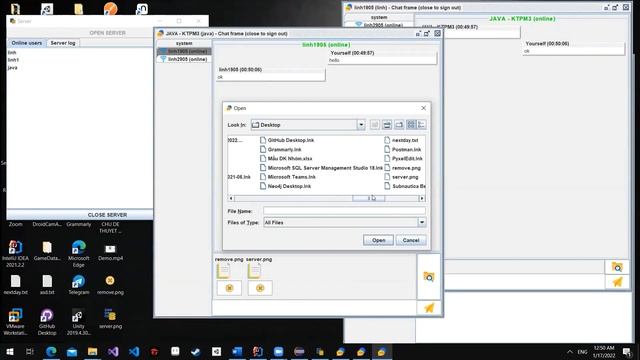This screenshot has width=640, height=360.
Task: Open the Server log tab
Action: [x=63, y=43]
